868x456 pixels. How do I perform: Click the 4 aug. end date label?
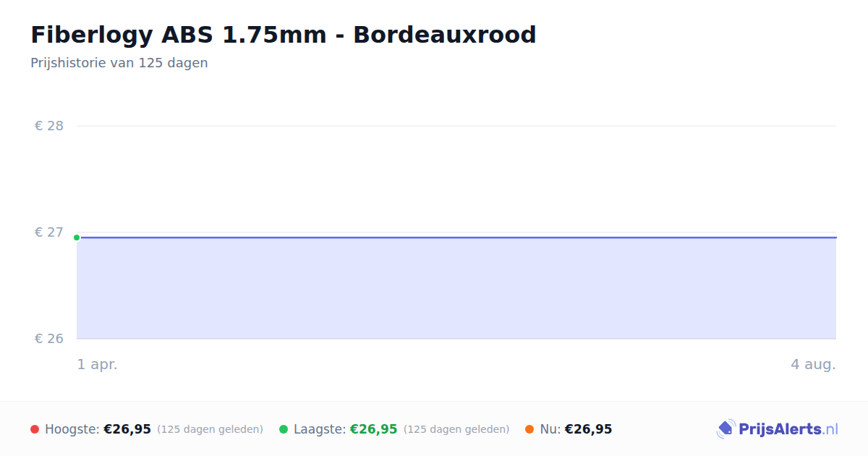coord(813,365)
